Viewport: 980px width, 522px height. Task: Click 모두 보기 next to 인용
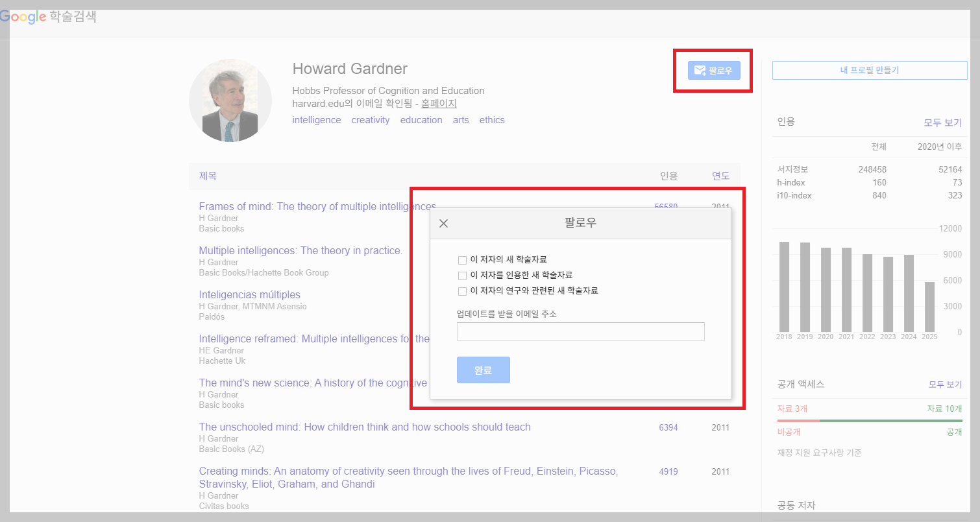point(944,121)
